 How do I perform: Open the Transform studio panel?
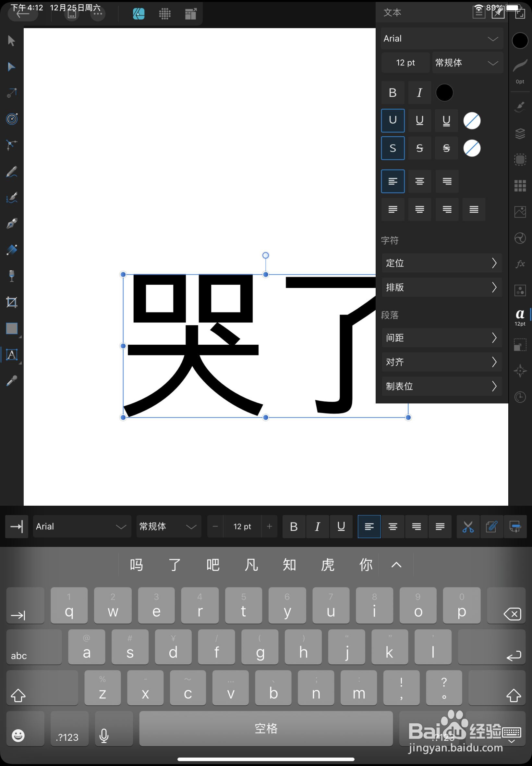pos(520,344)
